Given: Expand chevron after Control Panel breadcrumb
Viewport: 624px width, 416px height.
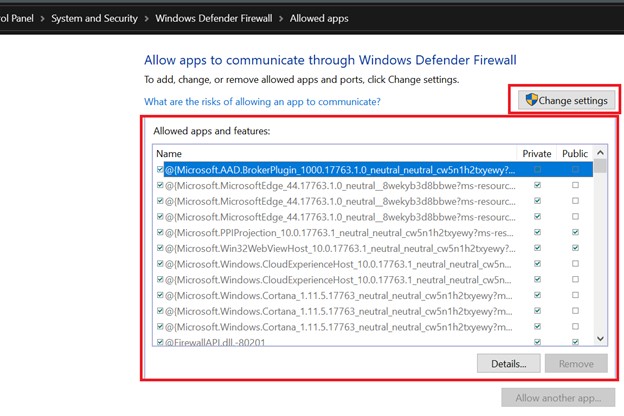Looking at the screenshot, I should click(42, 19).
